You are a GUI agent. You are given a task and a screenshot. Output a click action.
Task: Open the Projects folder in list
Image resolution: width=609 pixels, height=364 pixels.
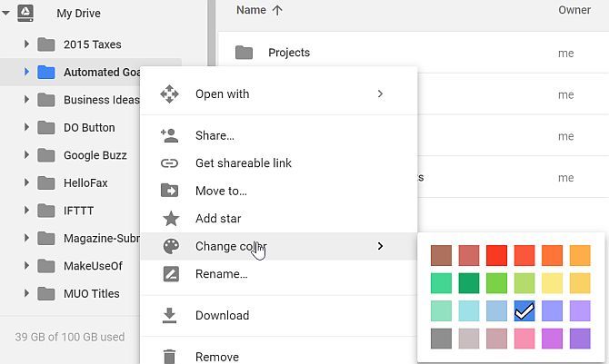(289, 53)
